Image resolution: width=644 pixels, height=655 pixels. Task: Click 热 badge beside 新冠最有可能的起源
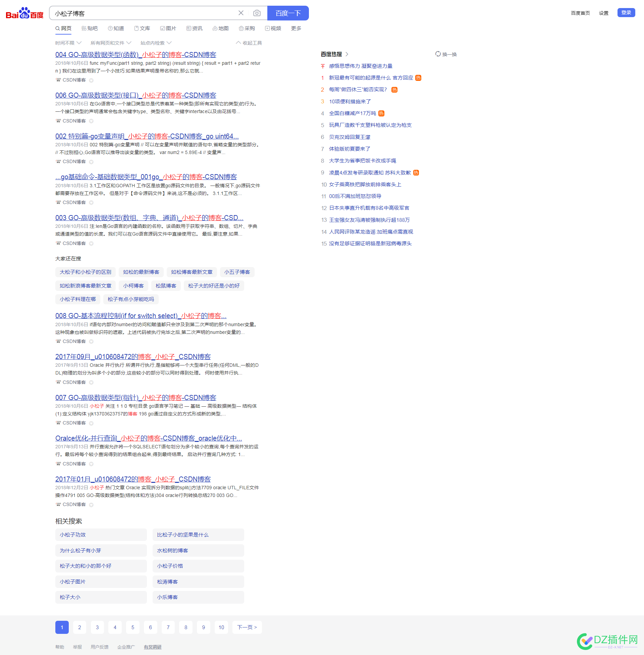(x=418, y=78)
